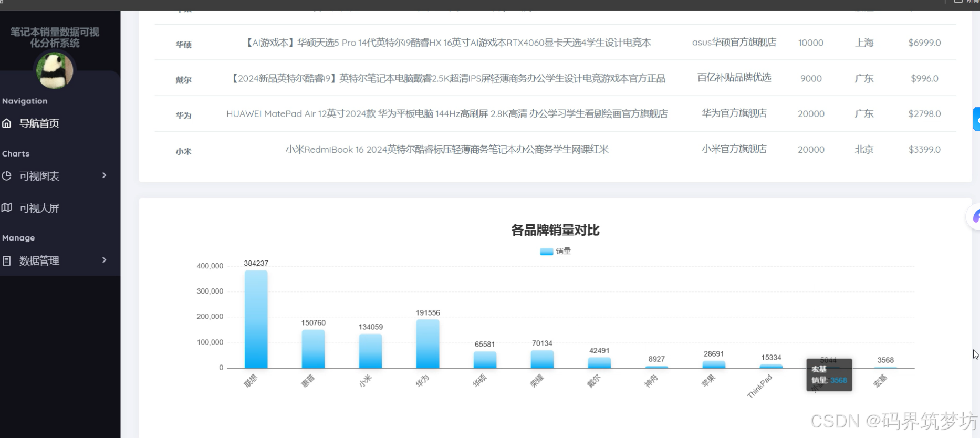Click the home icon beside 导航首页
Screen dimensions: 980x438
point(7,123)
